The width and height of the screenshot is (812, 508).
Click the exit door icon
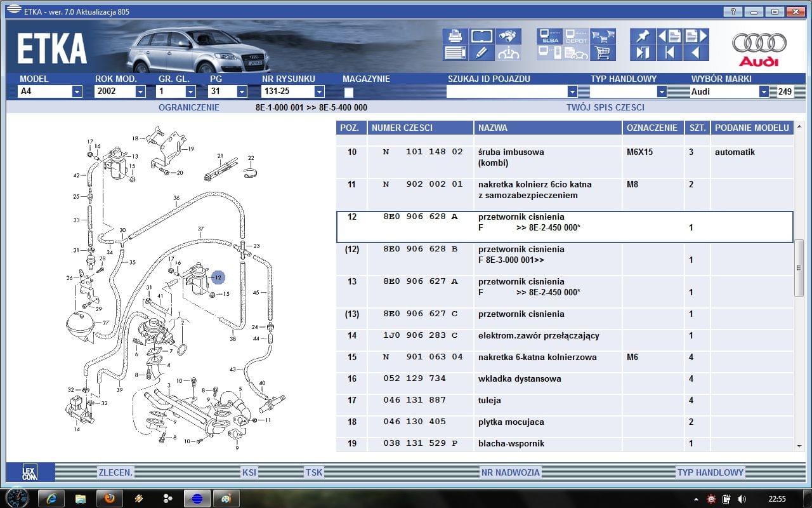(x=643, y=53)
